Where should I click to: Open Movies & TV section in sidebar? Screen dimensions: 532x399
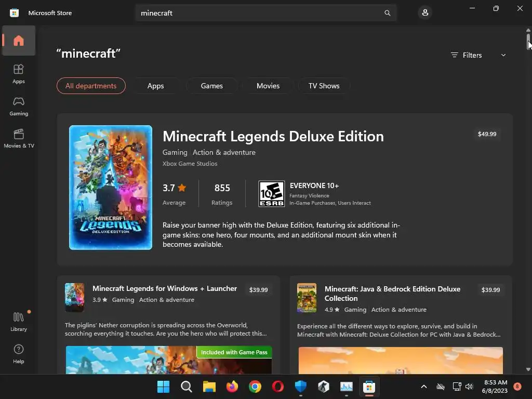click(x=19, y=138)
